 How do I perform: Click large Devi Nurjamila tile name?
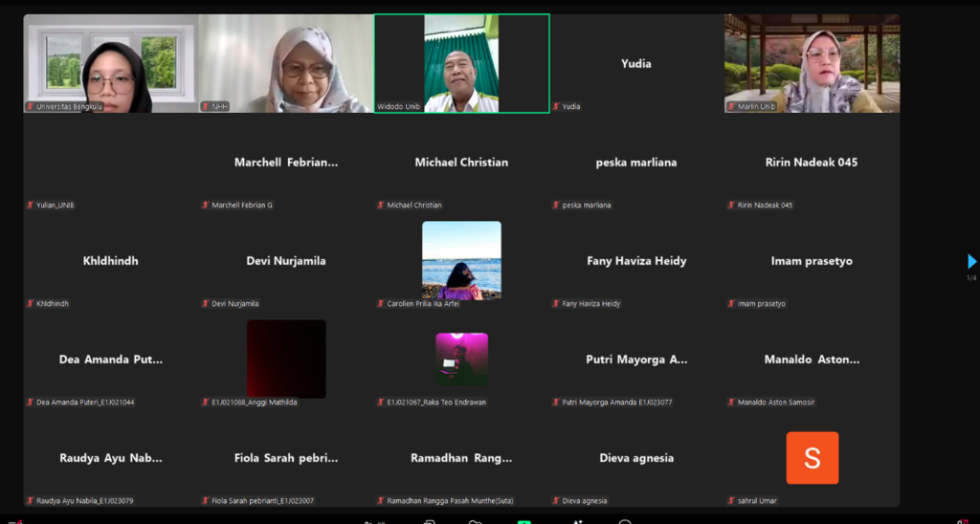(x=286, y=261)
